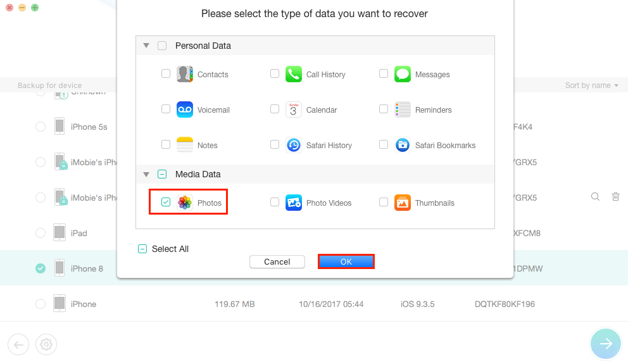Click the Safari History clock icon
Screen dimensions: 628x364
294,145
